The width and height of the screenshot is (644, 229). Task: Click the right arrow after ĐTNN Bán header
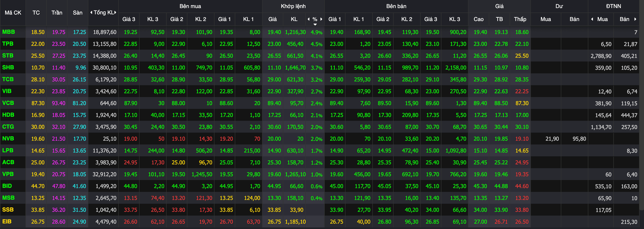[635, 19]
